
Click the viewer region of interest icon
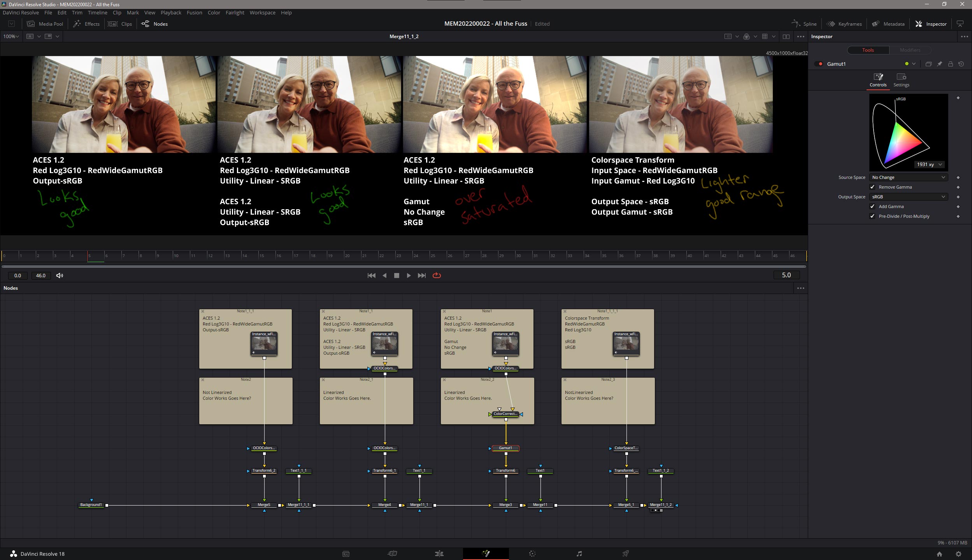point(728,36)
